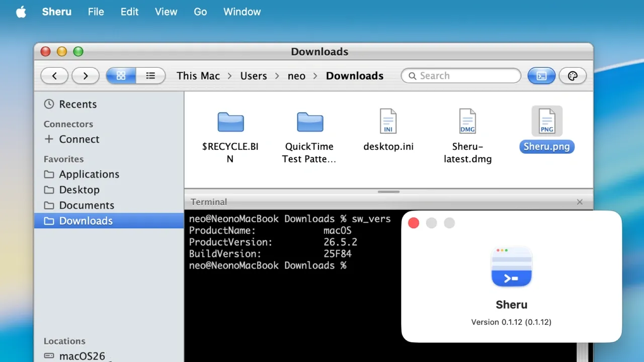Click the ProductName macOS line
The image size is (644, 362).
point(270,231)
